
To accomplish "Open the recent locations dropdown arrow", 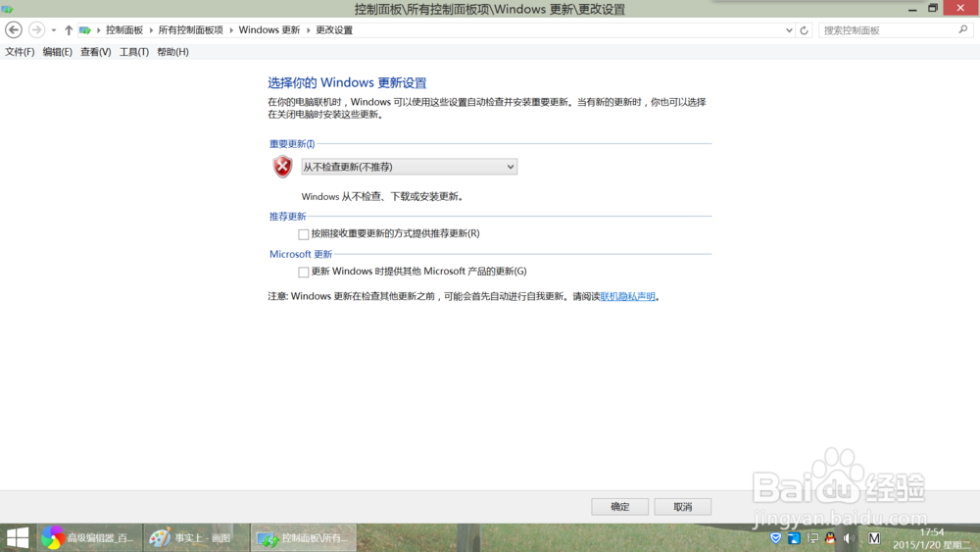I will coord(54,30).
